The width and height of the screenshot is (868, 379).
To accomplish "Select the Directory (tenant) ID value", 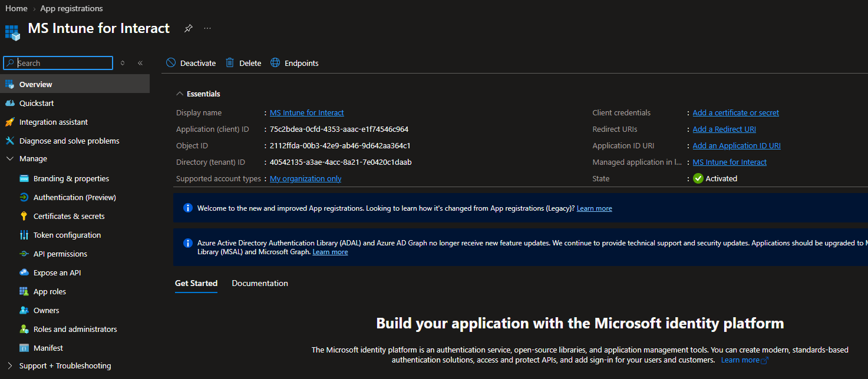I will click(341, 162).
